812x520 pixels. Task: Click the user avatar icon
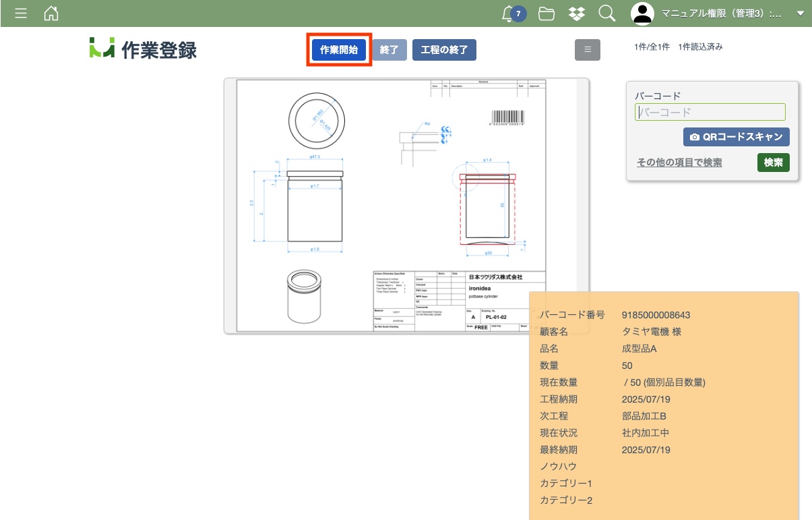click(x=642, y=13)
